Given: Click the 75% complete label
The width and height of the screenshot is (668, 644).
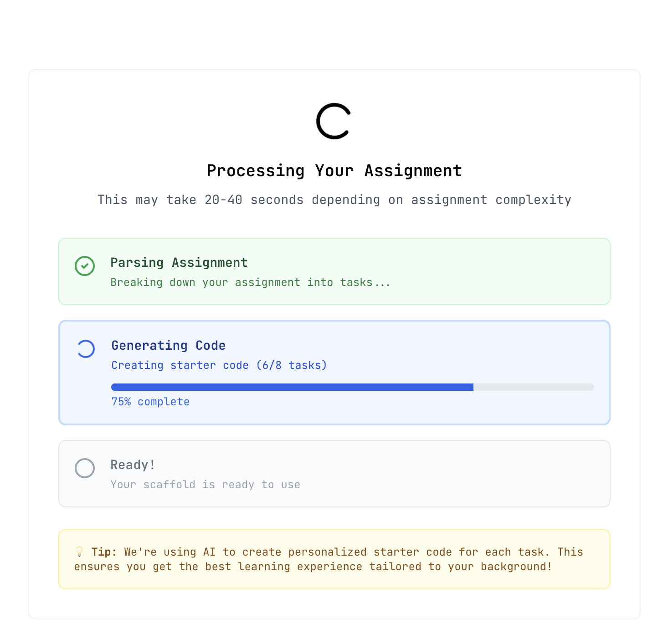Looking at the screenshot, I should [x=150, y=402].
